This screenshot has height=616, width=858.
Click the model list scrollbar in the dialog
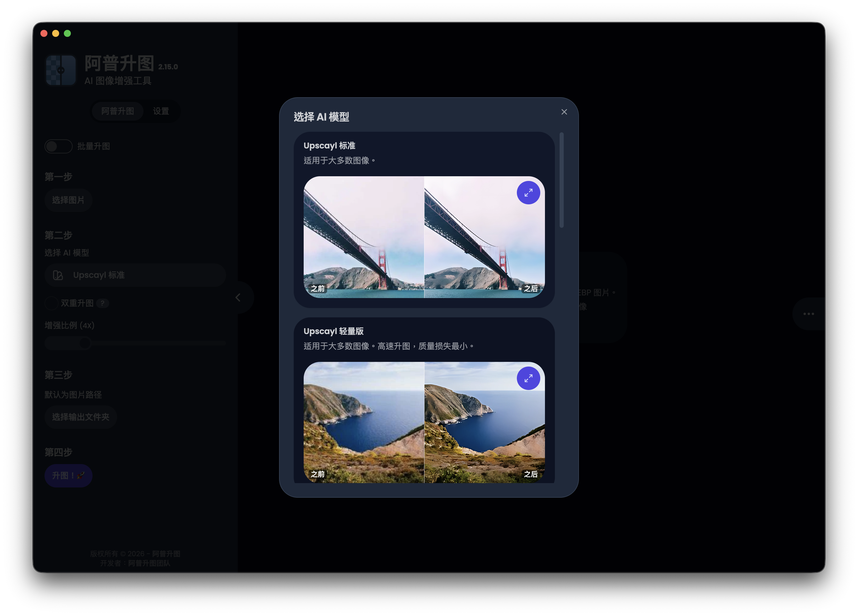[x=561, y=180]
